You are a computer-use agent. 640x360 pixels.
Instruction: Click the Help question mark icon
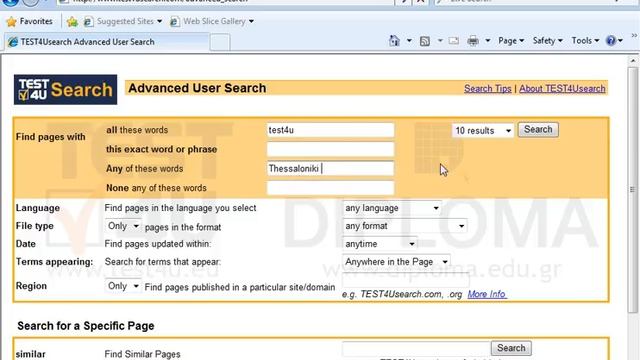click(611, 41)
